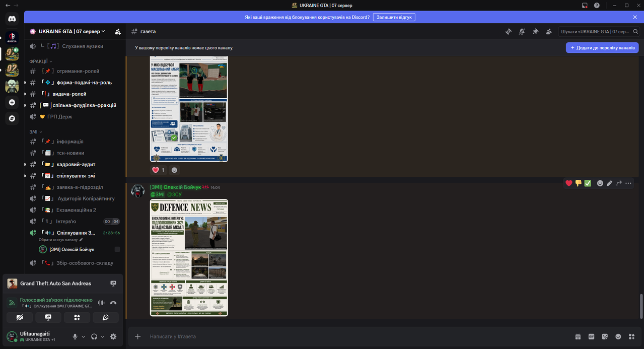Screen dimensions: 644x349
Task: Click Залишити відгук button in banner
Action: pyautogui.click(x=394, y=17)
